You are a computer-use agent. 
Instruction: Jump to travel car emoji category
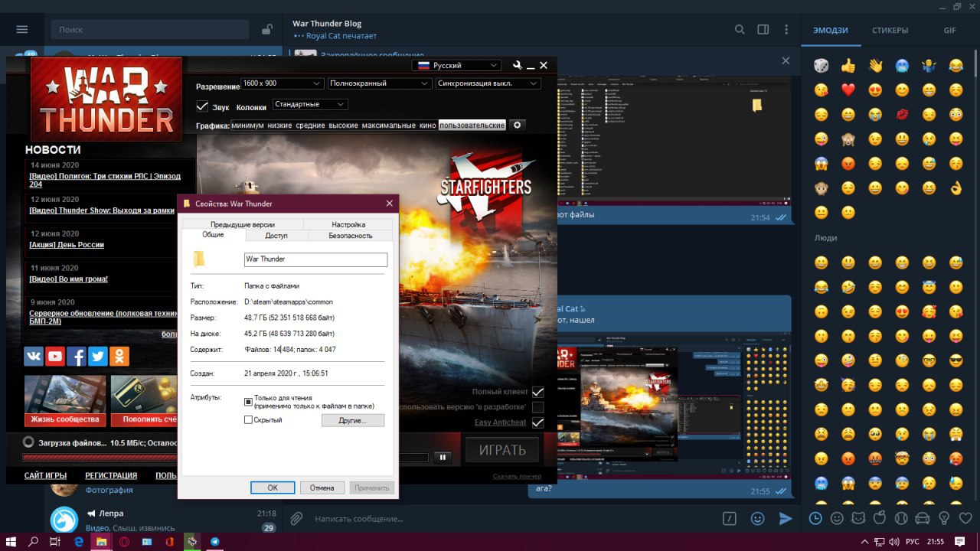pyautogui.click(x=923, y=518)
